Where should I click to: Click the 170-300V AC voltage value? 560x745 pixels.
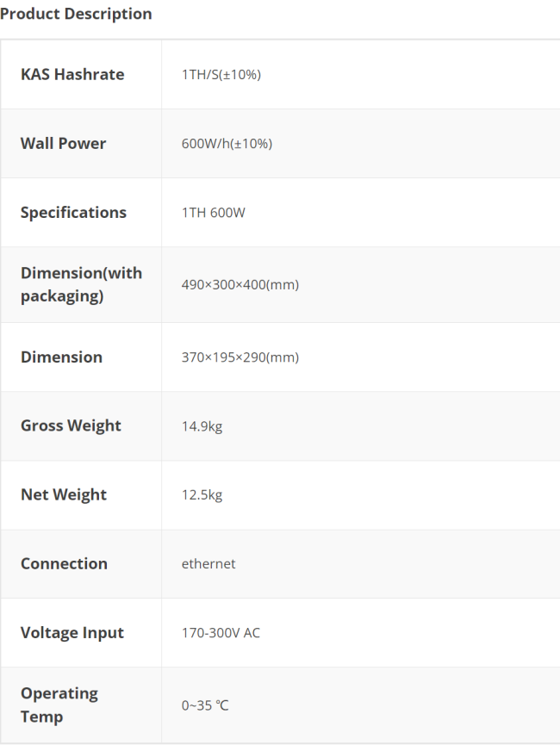click(x=221, y=633)
